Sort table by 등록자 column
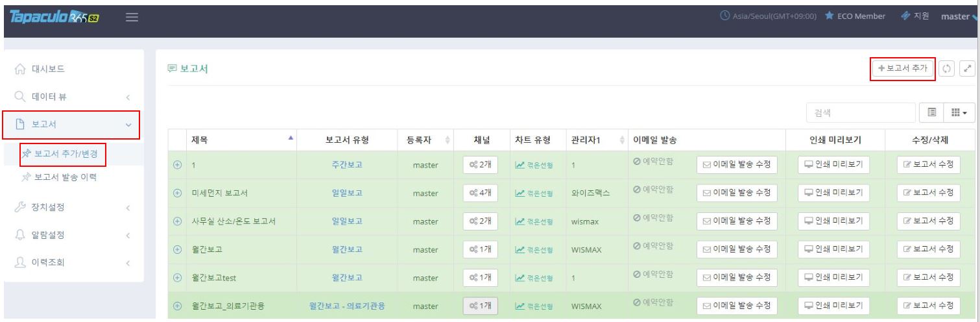980x322 pixels. (x=425, y=139)
